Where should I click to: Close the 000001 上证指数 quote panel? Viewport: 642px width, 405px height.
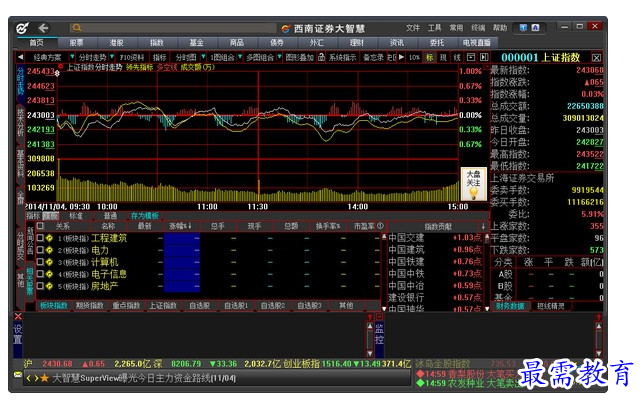(x=597, y=58)
